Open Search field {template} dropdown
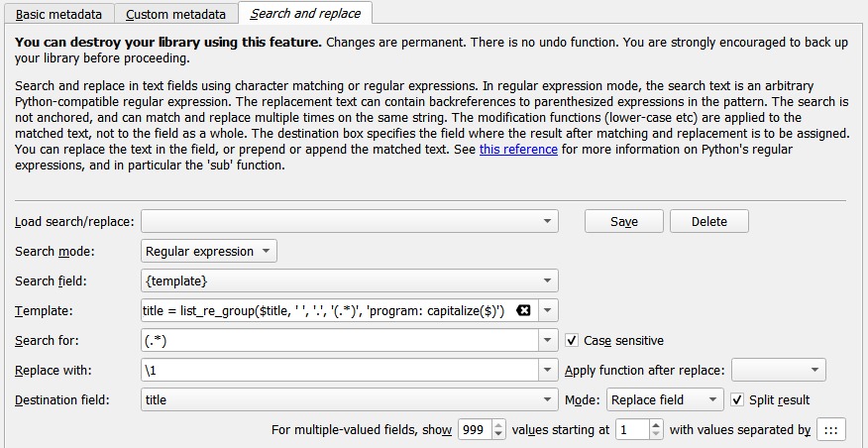The width and height of the screenshot is (868, 448). 548,280
